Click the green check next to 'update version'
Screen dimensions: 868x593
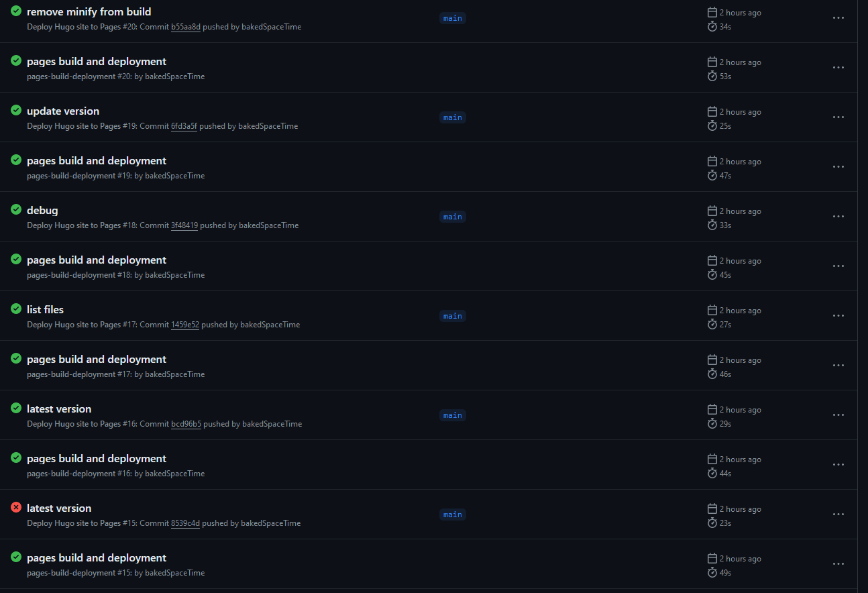(x=15, y=110)
